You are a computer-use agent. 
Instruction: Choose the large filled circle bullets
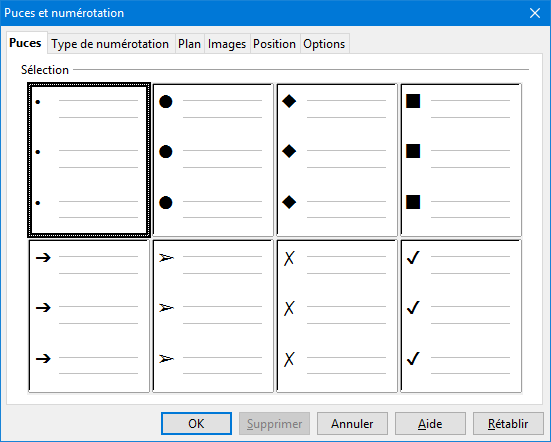pyautogui.click(x=213, y=160)
